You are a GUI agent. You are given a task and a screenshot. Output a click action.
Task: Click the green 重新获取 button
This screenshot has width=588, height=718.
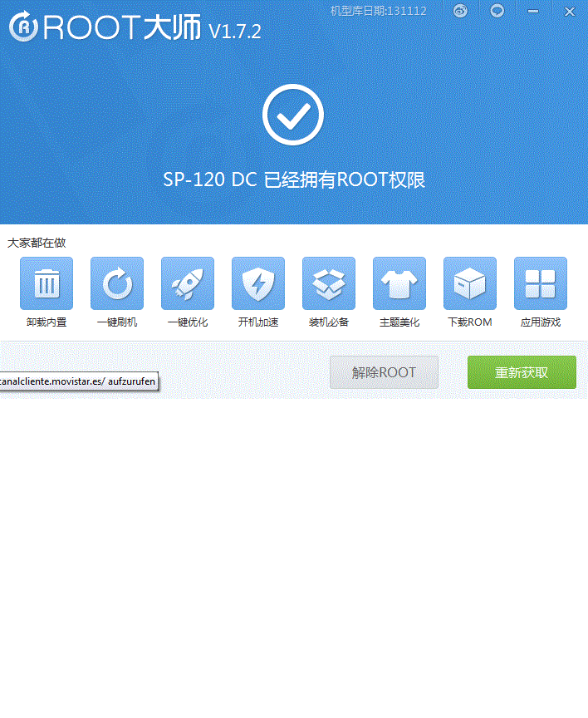tap(522, 372)
